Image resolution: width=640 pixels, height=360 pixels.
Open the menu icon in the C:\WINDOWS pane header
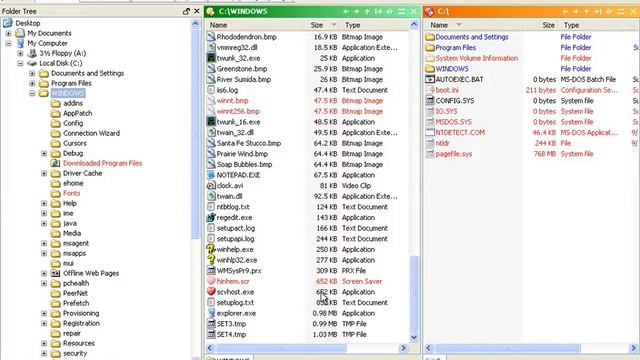pyautogui.click(x=402, y=11)
